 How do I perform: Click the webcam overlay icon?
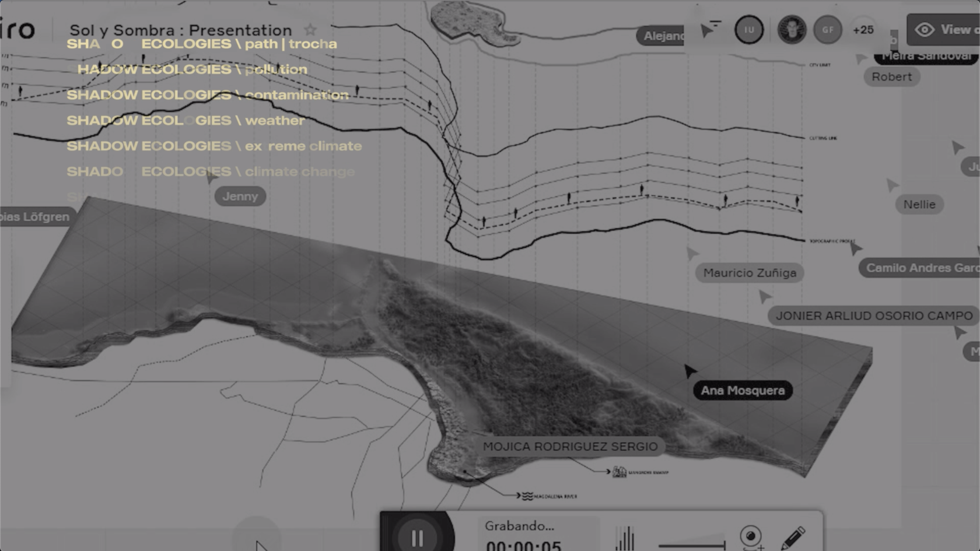751,536
